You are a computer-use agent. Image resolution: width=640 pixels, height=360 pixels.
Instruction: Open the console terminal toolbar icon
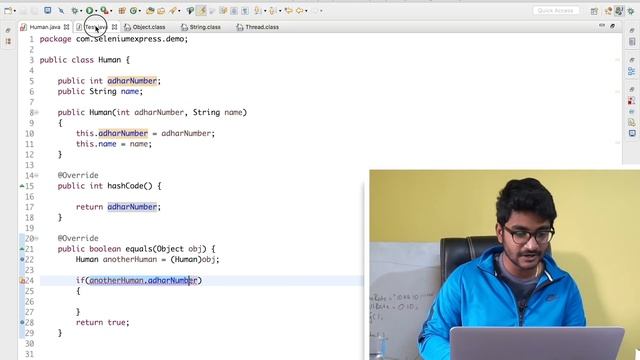click(47, 10)
